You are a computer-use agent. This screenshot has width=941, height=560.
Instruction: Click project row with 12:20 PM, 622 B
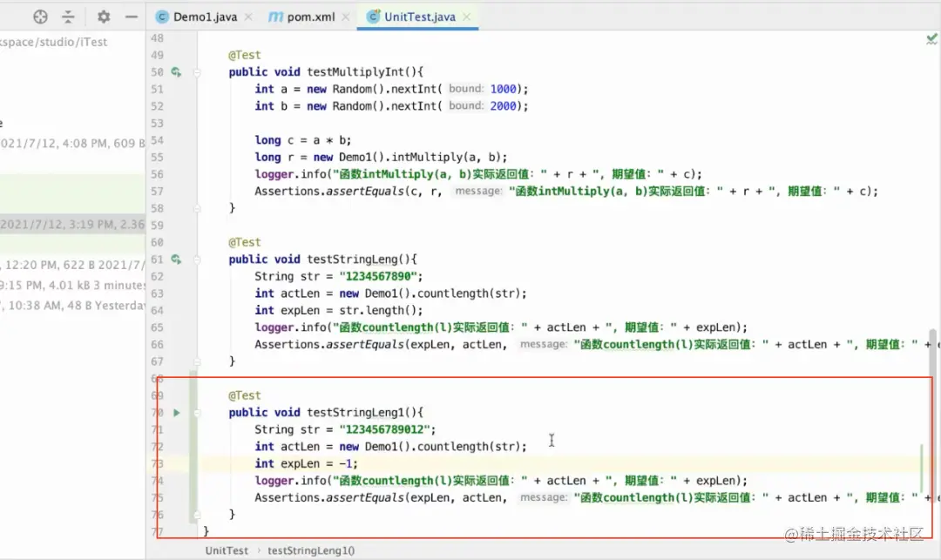point(72,265)
